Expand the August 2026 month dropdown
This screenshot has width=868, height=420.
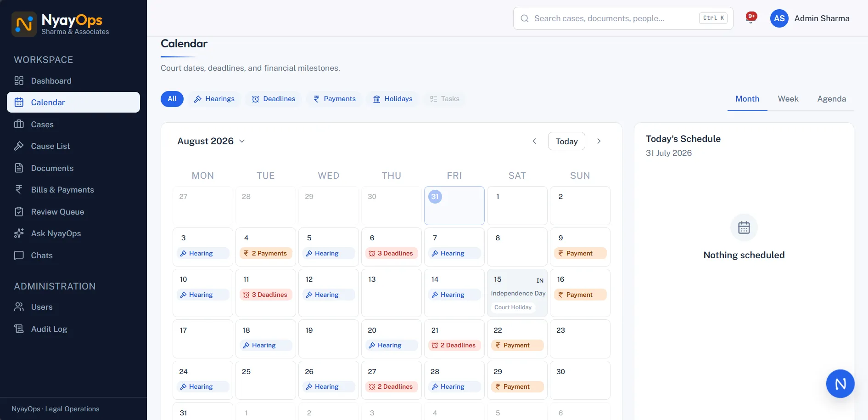coord(211,141)
